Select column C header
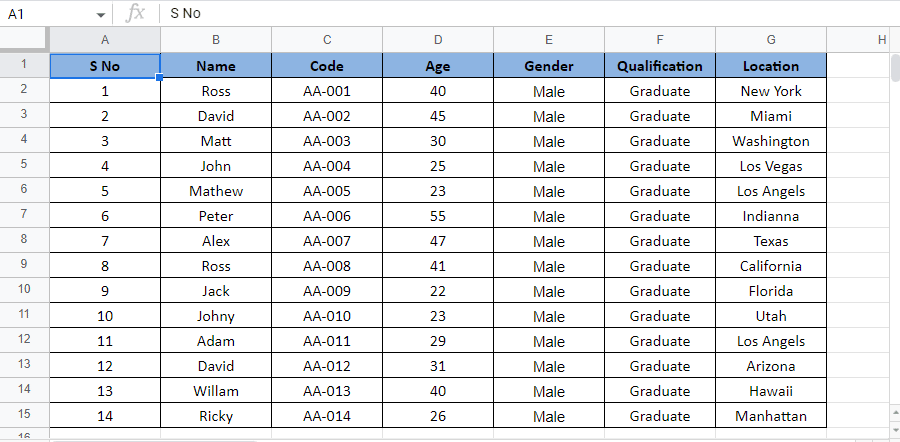This screenshot has width=900, height=442. click(327, 40)
